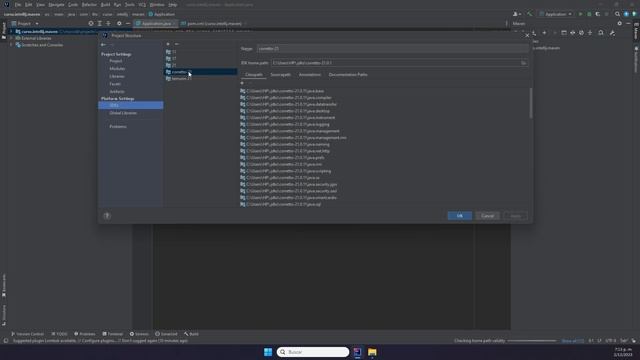Open File Explorer from the taskbar
Viewport: 640px width, 360px height.
372,352
